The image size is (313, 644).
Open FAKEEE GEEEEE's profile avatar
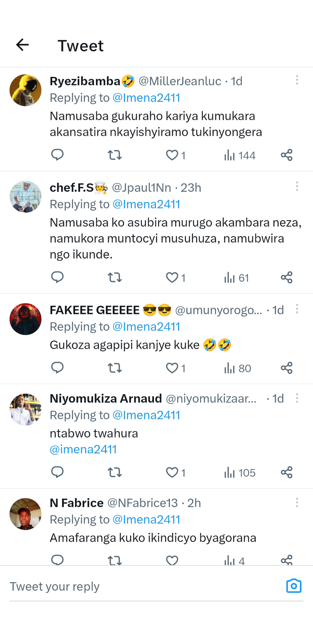click(x=25, y=319)
